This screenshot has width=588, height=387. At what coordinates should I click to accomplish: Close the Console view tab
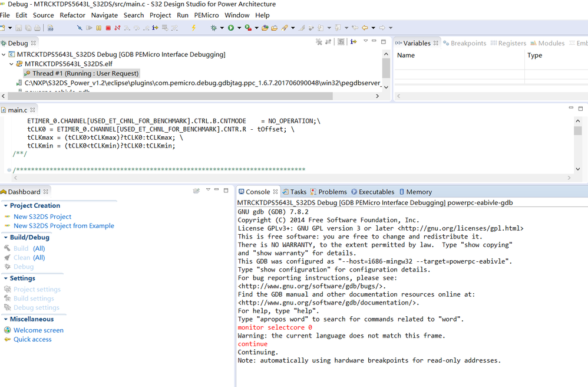pyautogui.click(x=275, y=192)
